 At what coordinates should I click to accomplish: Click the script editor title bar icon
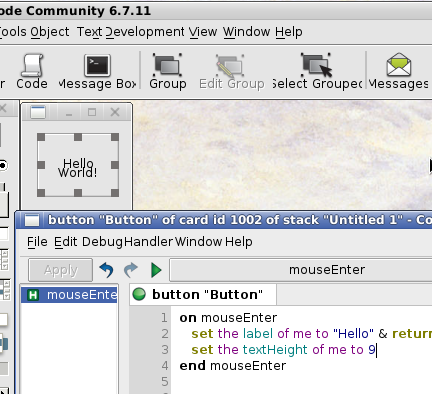click(x=32, y=220)
